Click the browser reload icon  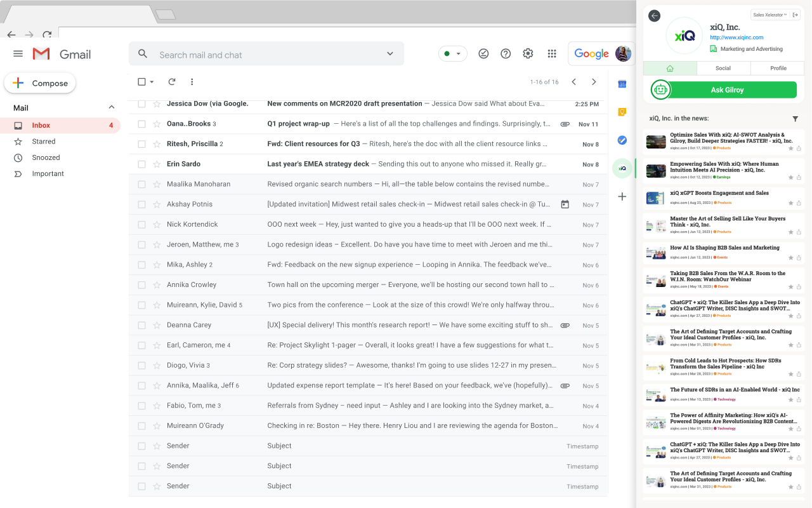(47, 35)
